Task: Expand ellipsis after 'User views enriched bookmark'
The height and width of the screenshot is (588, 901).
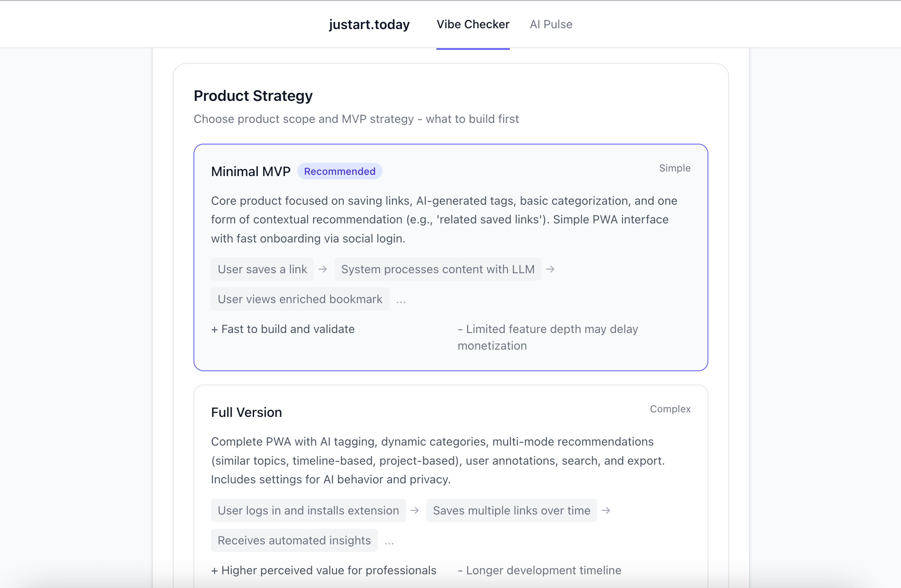Action: tap(401, 300)
